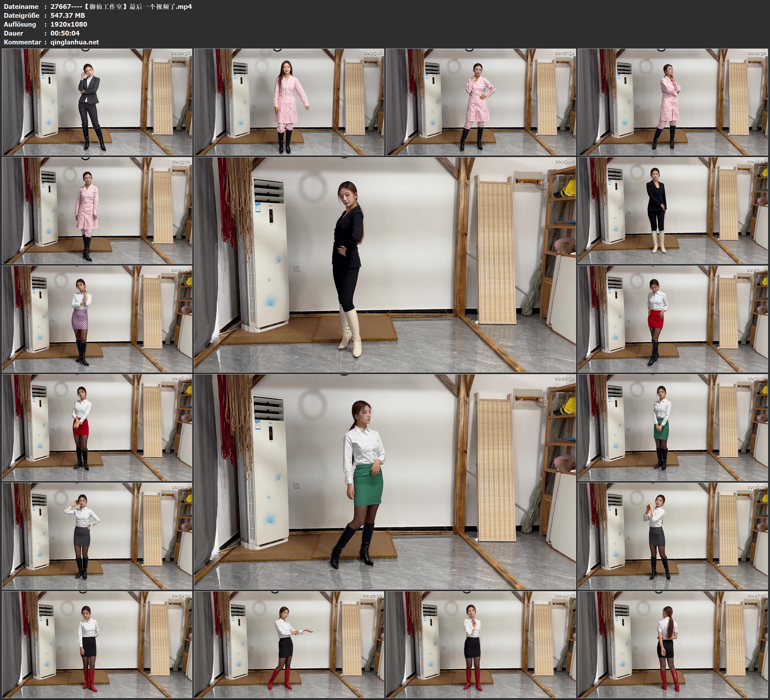Select the thumbnail at 00:07:54

[480, 102]
